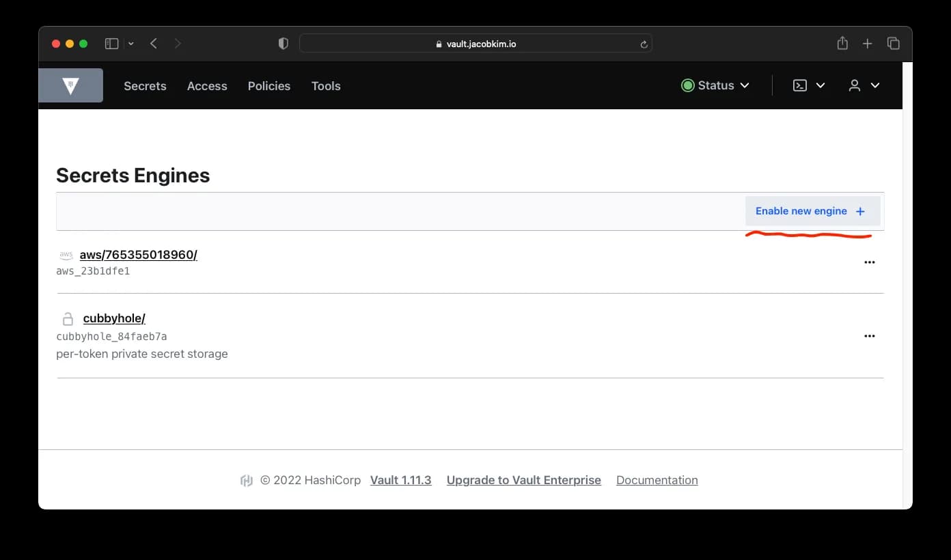Viewport: 951px width, 560px height.
Task: Open the options menu for the aws engine
Action: coord(869,262)
